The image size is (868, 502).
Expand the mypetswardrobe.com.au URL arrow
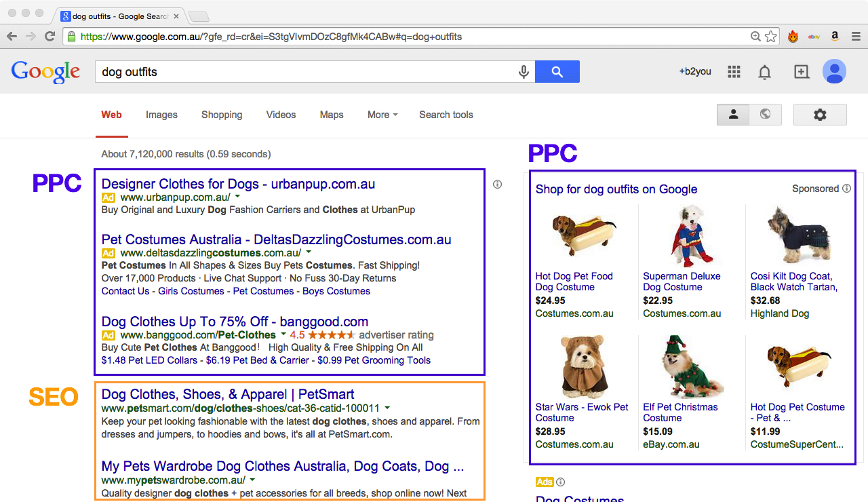point(252,479)
